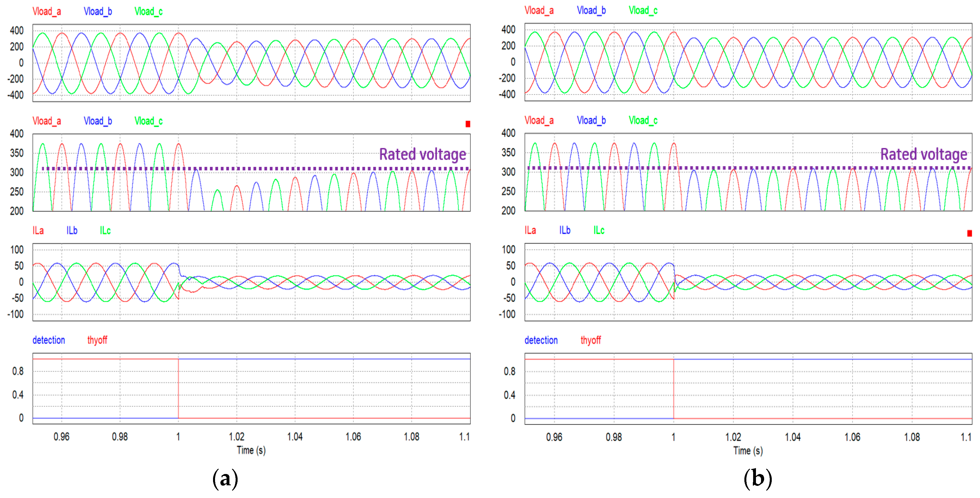Click the detection legend in panel (a)
Image resolution: width=980 pixels, height=498 pixels.
coord(49,340)
